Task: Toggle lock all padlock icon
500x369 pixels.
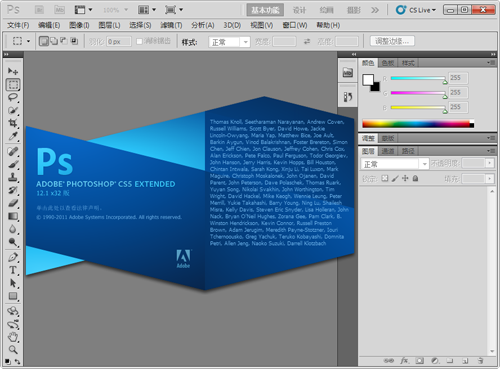Action: (415, 178)
